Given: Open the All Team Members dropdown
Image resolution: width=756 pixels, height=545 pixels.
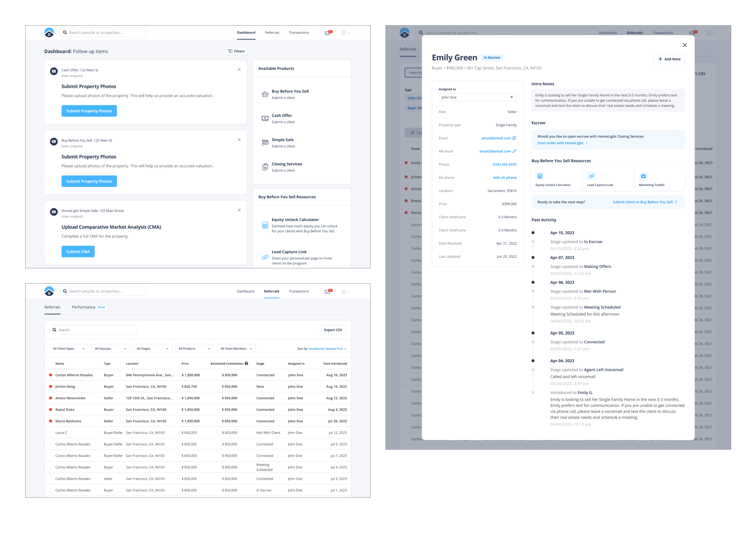Looking at the screenshot, I should click(236, 348).
